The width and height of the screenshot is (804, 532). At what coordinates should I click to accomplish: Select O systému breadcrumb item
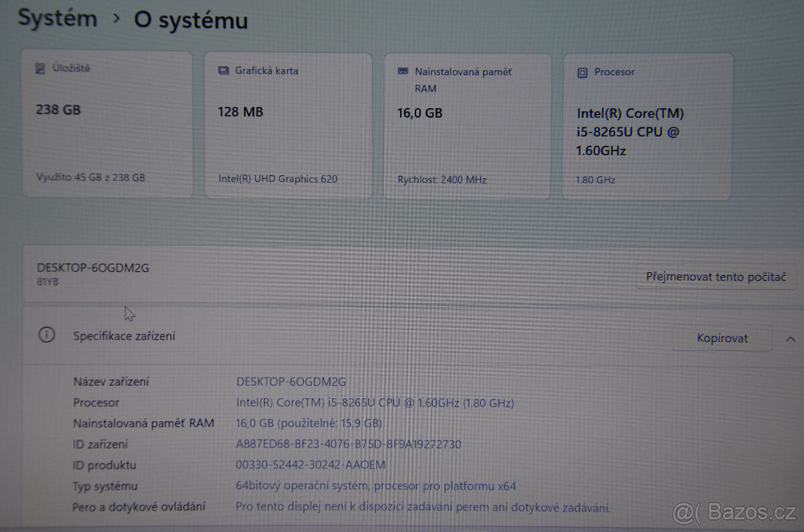click(x=190, y=21)
